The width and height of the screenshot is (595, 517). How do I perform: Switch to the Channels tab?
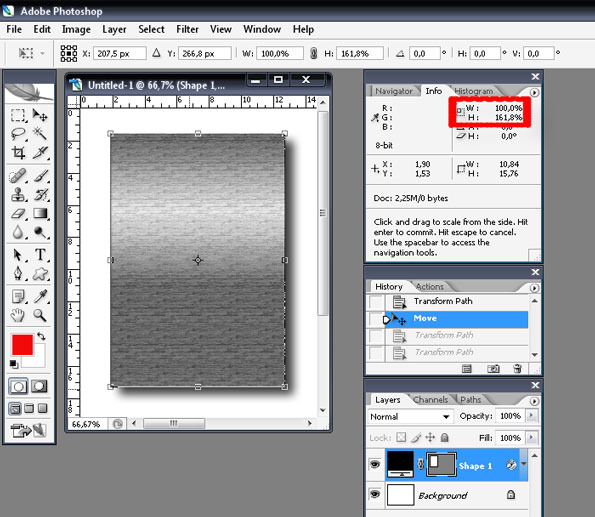click(430, 400)
